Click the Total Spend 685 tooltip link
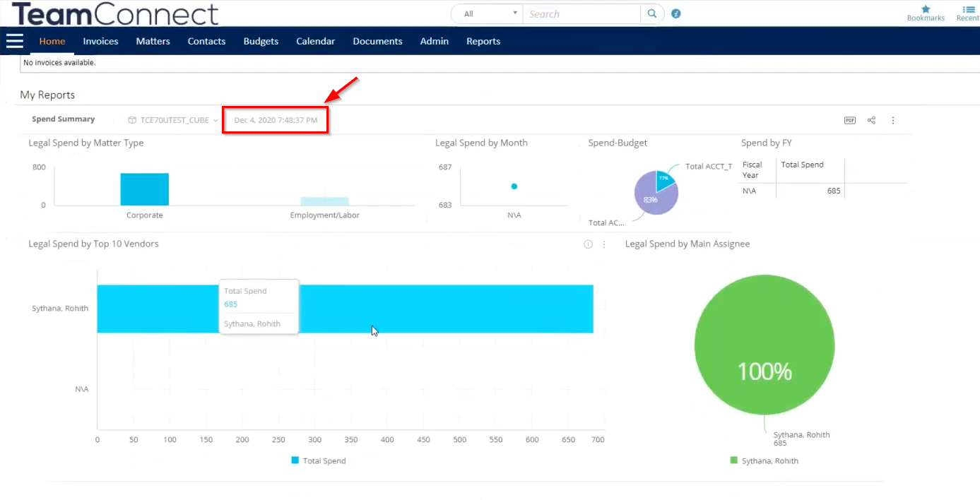 [x=230, y=304]
